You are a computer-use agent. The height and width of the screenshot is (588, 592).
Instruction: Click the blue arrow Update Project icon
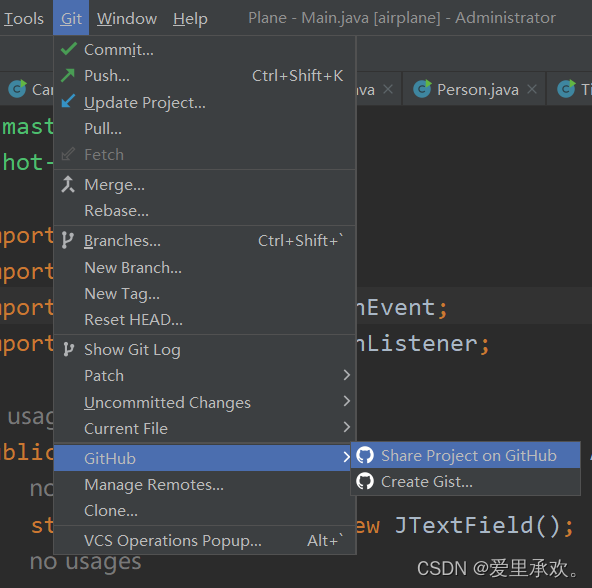(x=68, y=101)
